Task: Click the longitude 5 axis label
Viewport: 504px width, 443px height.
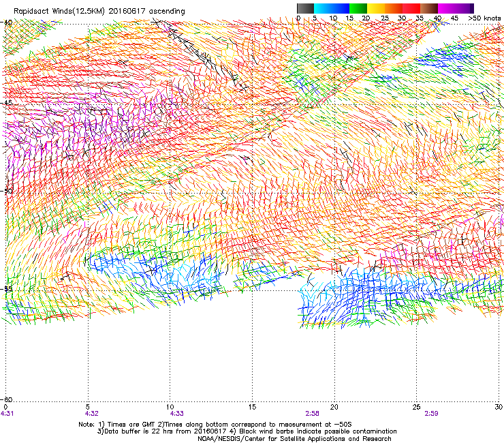Action: [88, 407]
